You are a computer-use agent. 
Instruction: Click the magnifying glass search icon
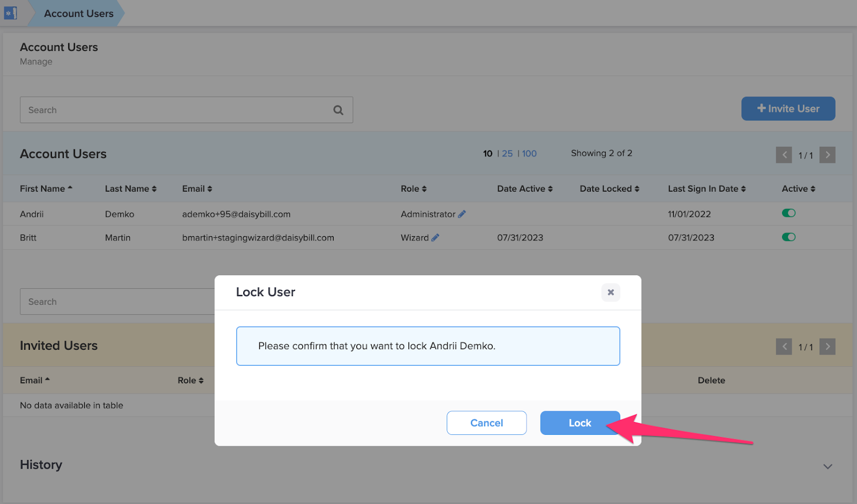(x=339, y=109)
